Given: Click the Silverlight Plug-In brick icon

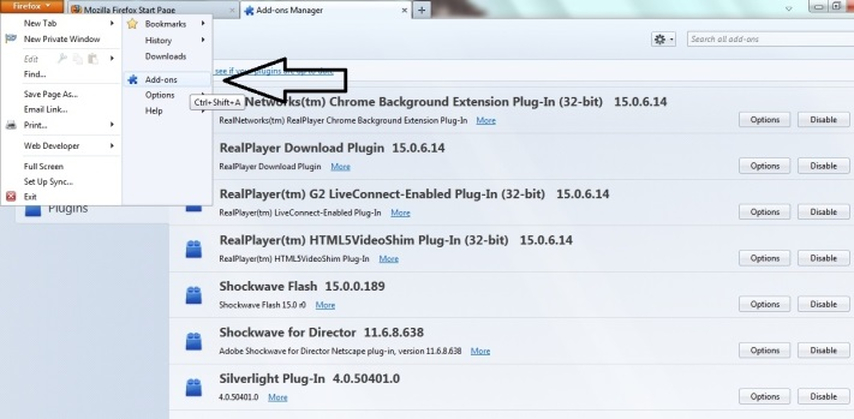Looking at the screenshot, I should click(x=194, y=387).
